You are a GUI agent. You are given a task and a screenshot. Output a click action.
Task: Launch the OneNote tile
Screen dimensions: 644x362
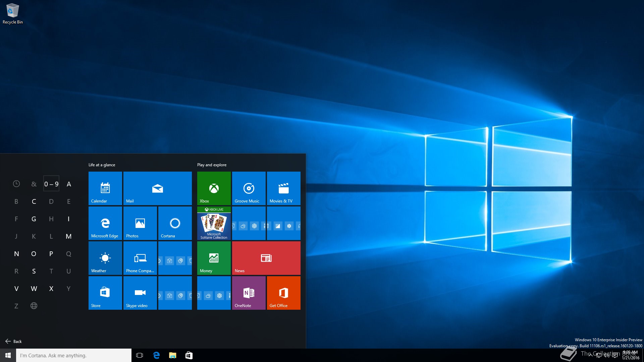coord(249,293)
